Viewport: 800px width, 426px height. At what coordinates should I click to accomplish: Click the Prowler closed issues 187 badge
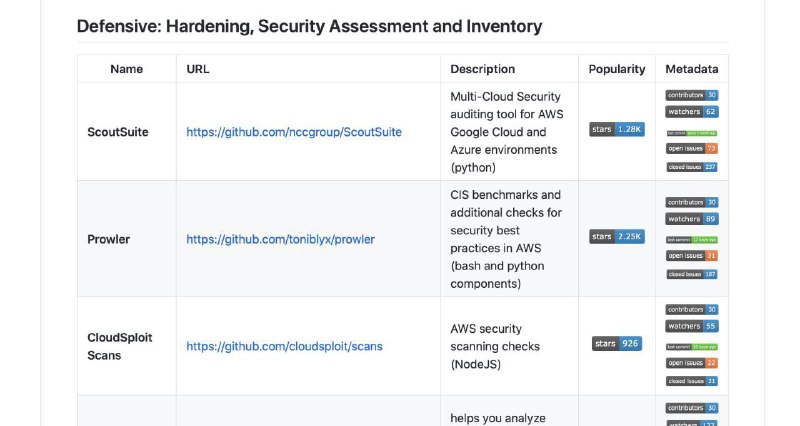[x=692, y=274]
